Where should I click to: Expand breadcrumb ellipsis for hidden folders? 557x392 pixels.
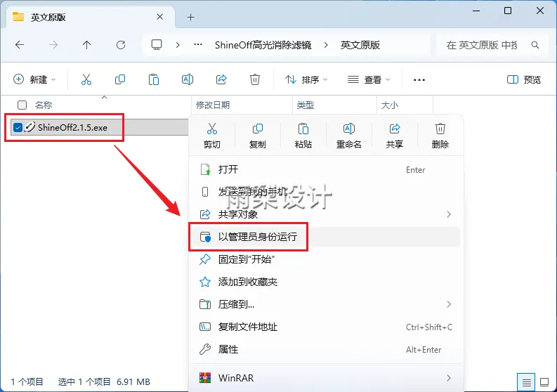[x=198, y=45]
